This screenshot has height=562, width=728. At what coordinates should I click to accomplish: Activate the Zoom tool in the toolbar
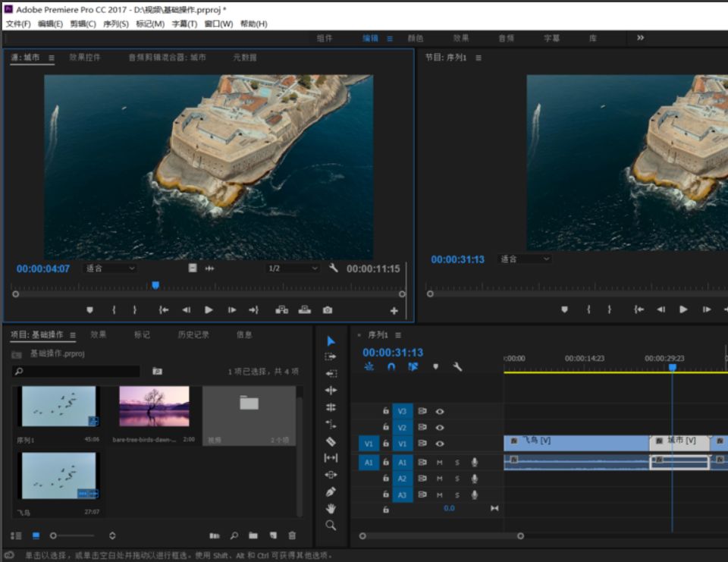[x=331, y=525]
